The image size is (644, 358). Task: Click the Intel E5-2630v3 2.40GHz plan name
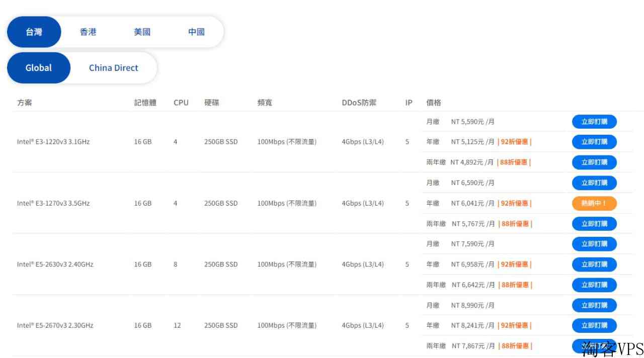[x=55, y=264]
